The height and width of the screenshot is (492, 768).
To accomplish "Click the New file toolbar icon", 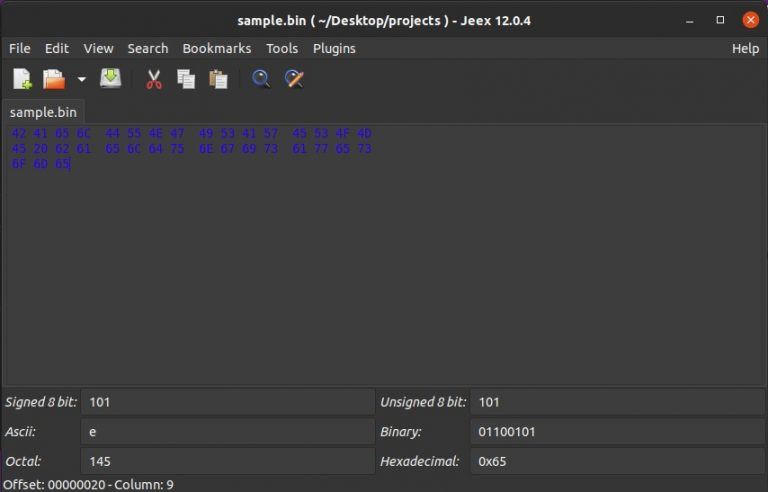I will click(22, 79).
